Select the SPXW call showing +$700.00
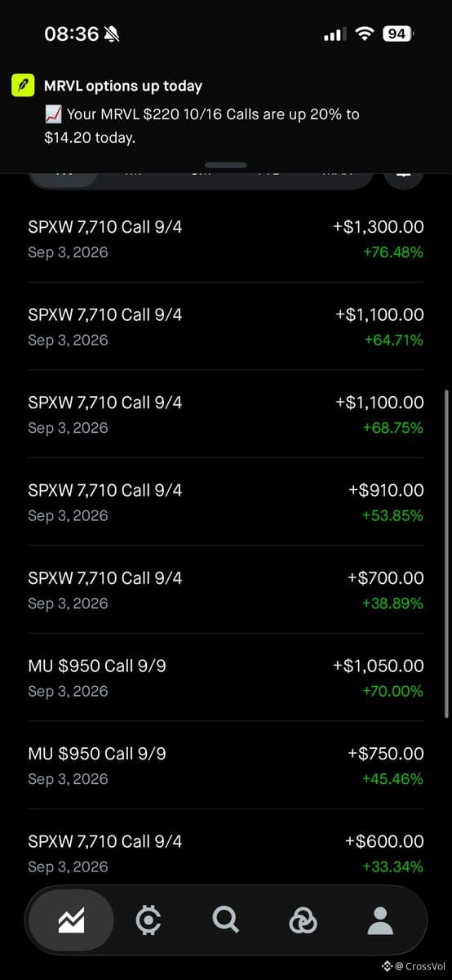Viewport: 452px width, 980px height. tap(226, 590)
